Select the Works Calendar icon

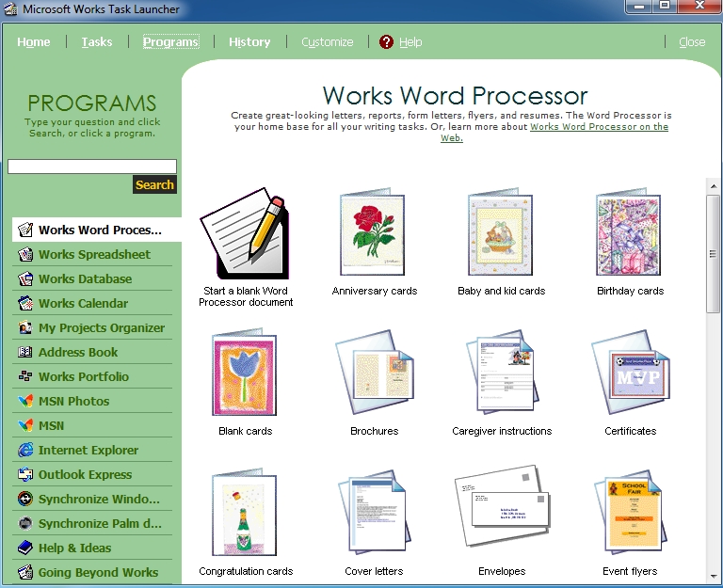[24, 304]
